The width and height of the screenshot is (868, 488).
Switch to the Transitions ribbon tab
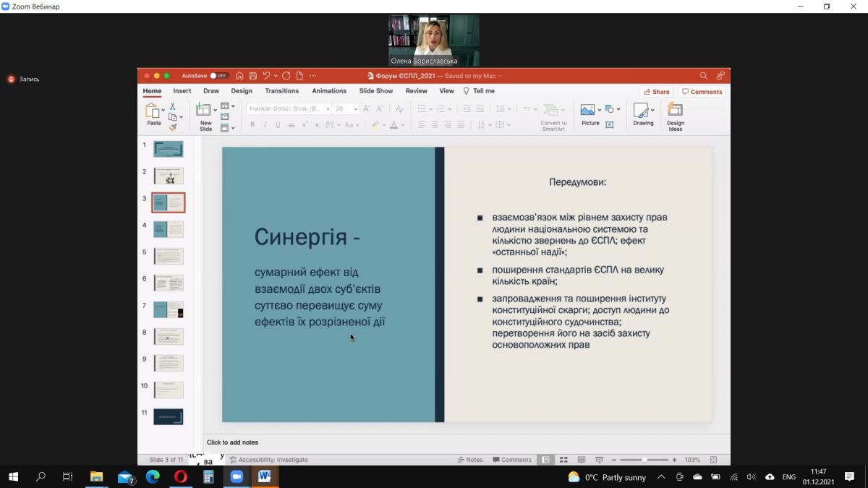[x=281, y=91]
